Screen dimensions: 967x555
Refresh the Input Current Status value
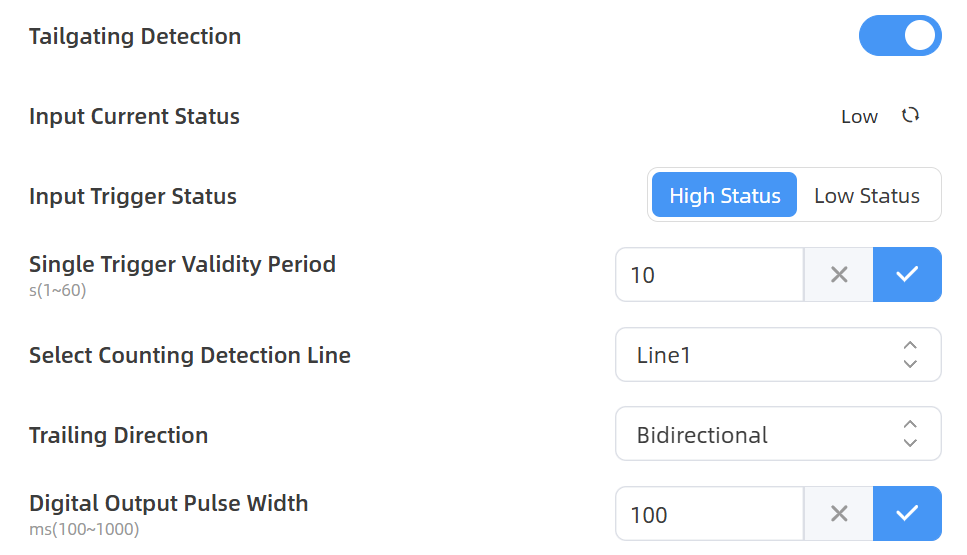click(910, 115)
